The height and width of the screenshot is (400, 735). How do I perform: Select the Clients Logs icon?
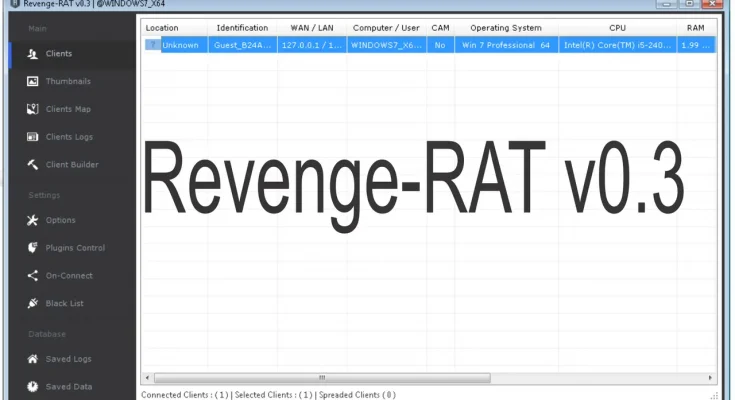pos(33,137)
